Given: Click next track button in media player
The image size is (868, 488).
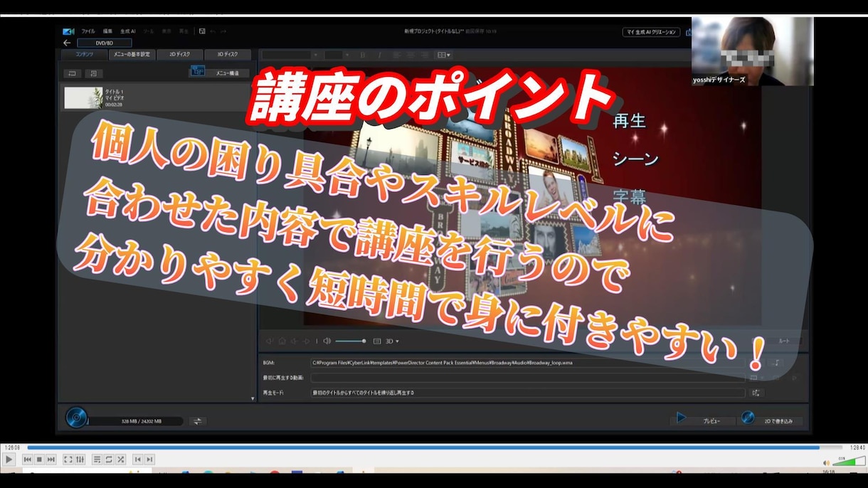Looking at the screenshot, I should tap(51, 460).
